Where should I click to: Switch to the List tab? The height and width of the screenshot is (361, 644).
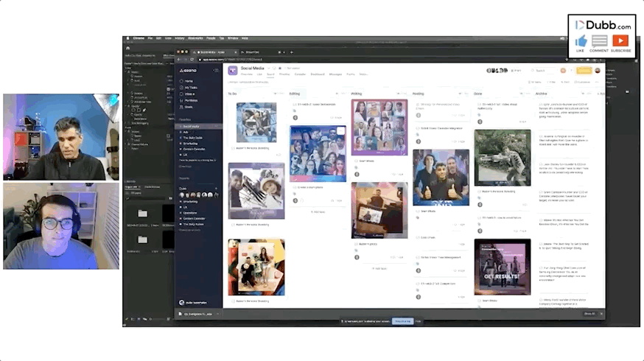(259, 74)
